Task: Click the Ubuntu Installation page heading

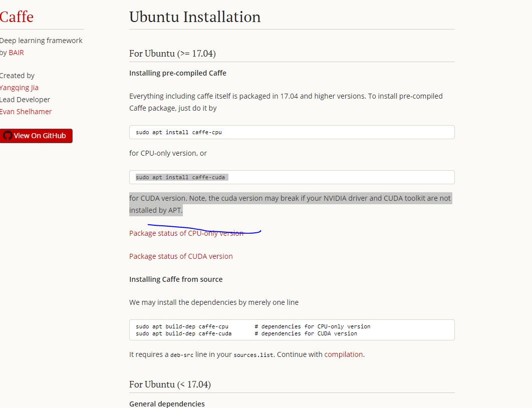Action: (x=195, y=17)
